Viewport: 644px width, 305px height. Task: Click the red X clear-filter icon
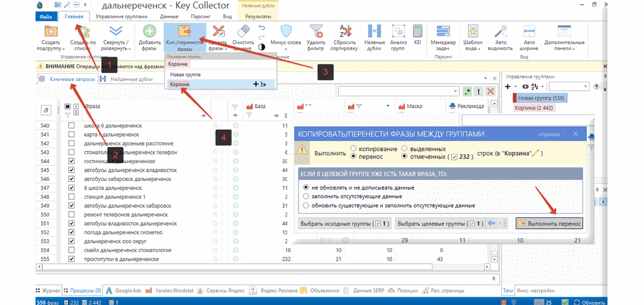pyautogui.click(x=490, y=92)
